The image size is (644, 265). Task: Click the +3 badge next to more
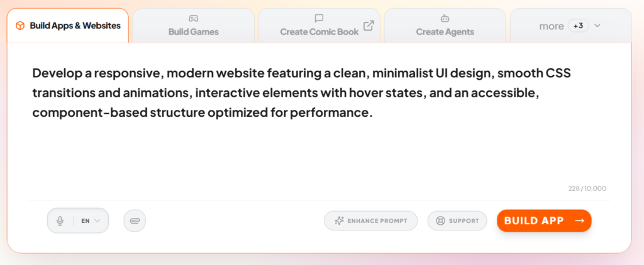click(578, 26)
